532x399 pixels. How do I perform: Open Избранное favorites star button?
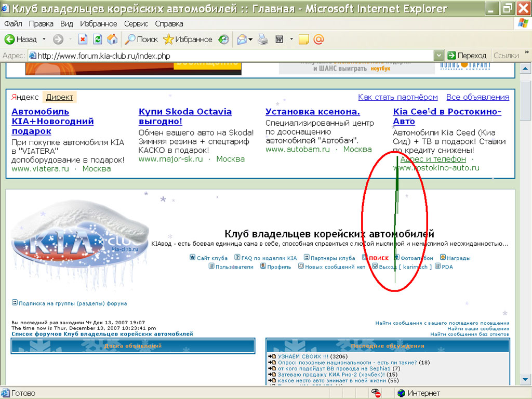[188, 39]
